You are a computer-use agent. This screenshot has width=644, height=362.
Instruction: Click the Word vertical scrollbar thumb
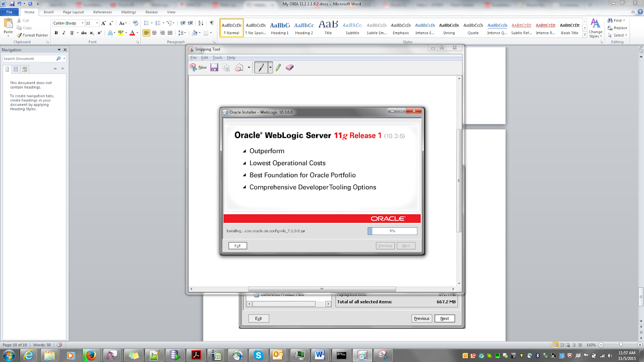click(x=641, y=297)
